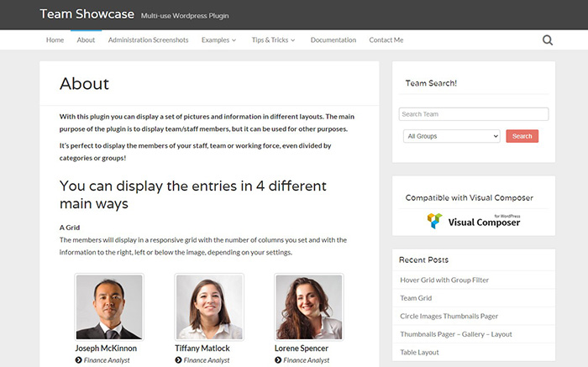Viewport: 588px width, 367px height.
Task: Open Thumbnails Pager – Gallery – Layout post
Action: point(455,334)
